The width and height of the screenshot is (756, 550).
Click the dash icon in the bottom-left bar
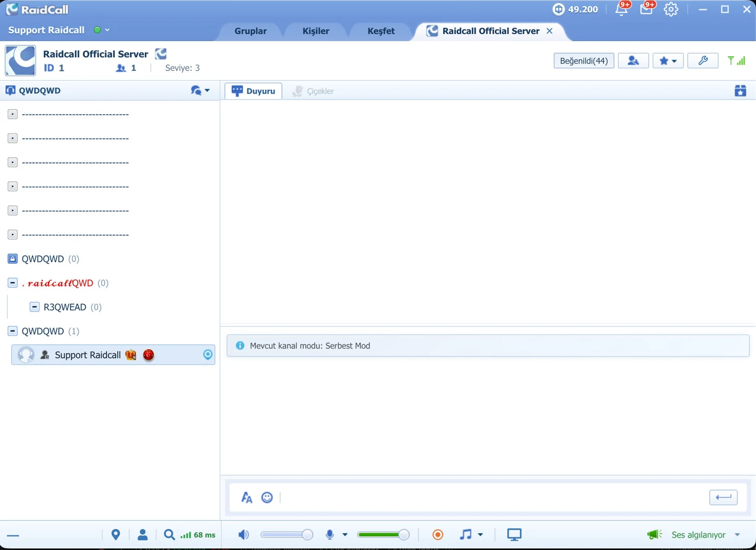click(13, 535)
